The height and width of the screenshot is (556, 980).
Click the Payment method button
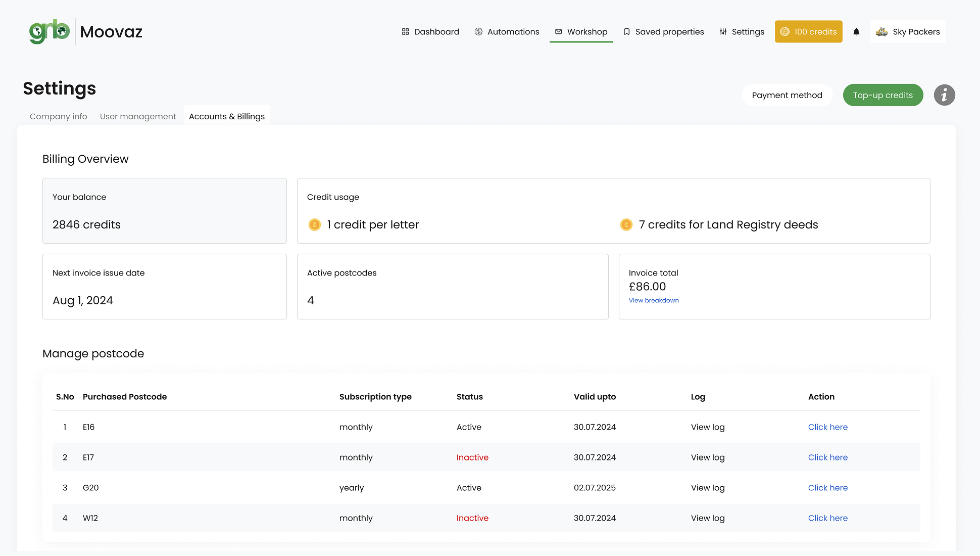tap(787, 95)
